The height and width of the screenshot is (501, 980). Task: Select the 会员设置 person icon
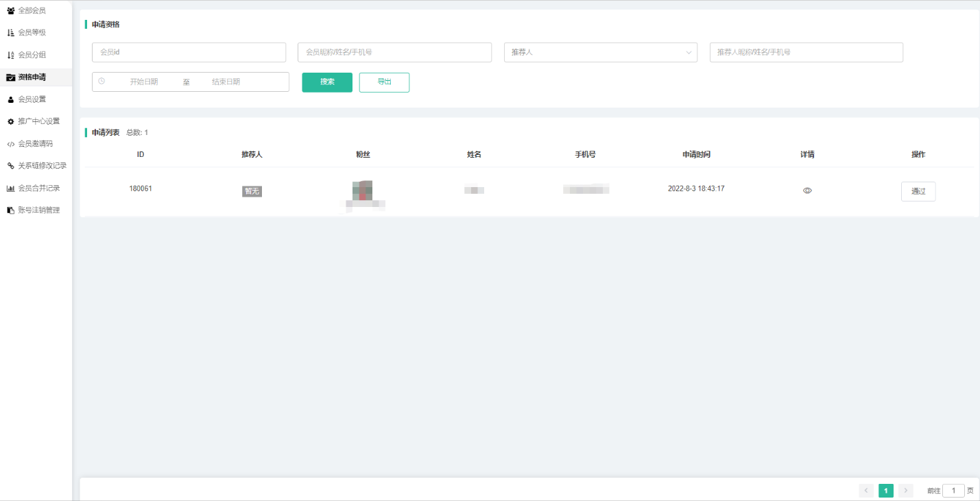(x=10, y=99)
